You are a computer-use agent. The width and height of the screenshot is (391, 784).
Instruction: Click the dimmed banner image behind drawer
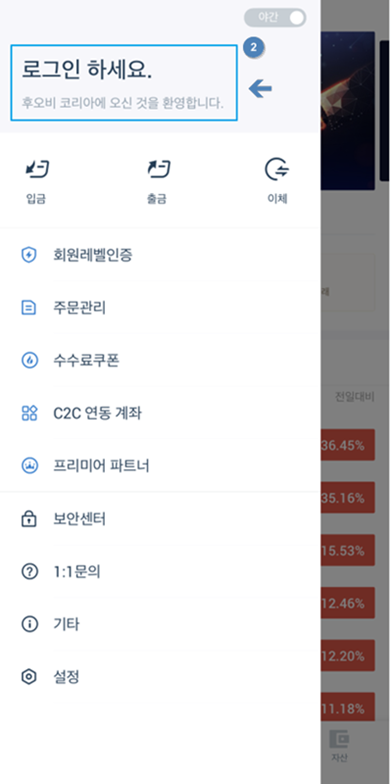(x=348, y=111)
